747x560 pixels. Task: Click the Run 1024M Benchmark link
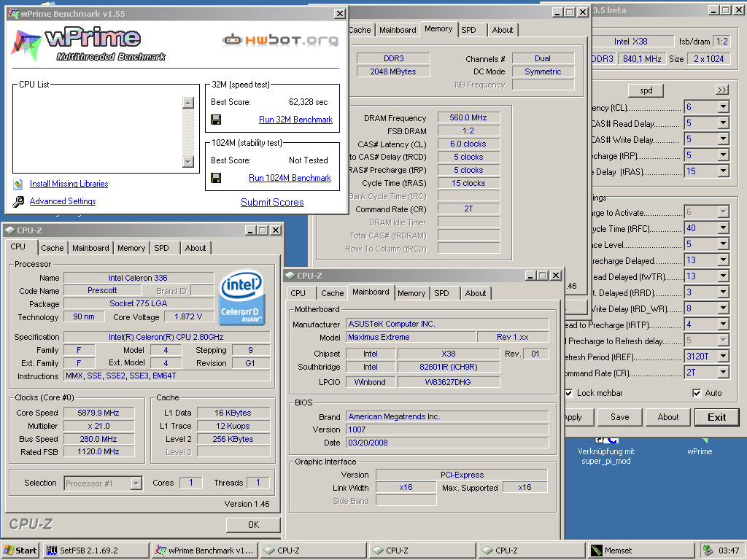click(290, 178)
